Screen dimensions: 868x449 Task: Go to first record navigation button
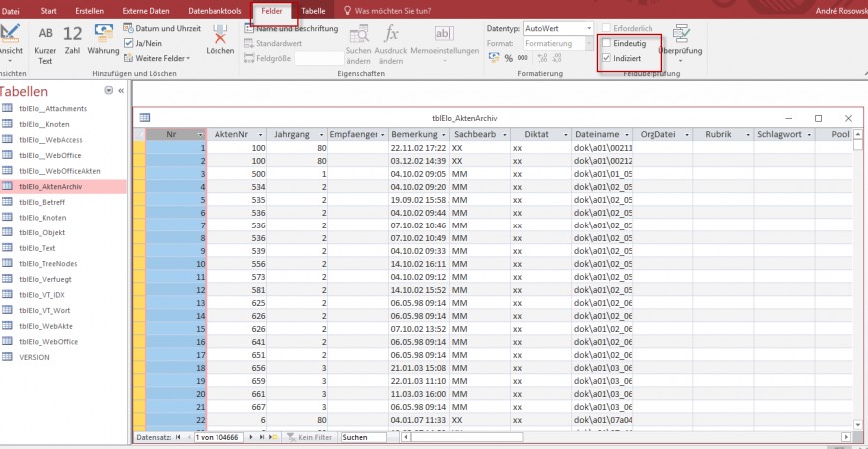click(178, 437)
